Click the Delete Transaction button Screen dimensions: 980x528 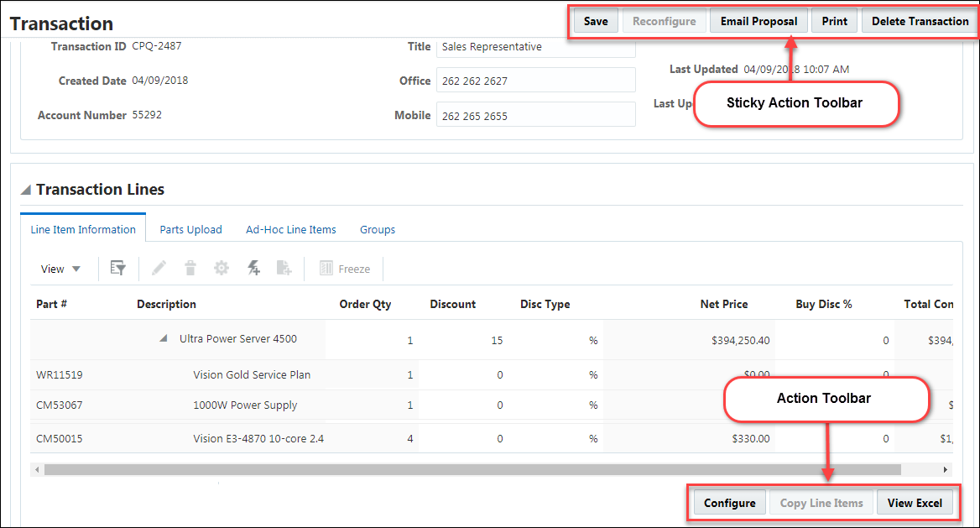[919, 20]
